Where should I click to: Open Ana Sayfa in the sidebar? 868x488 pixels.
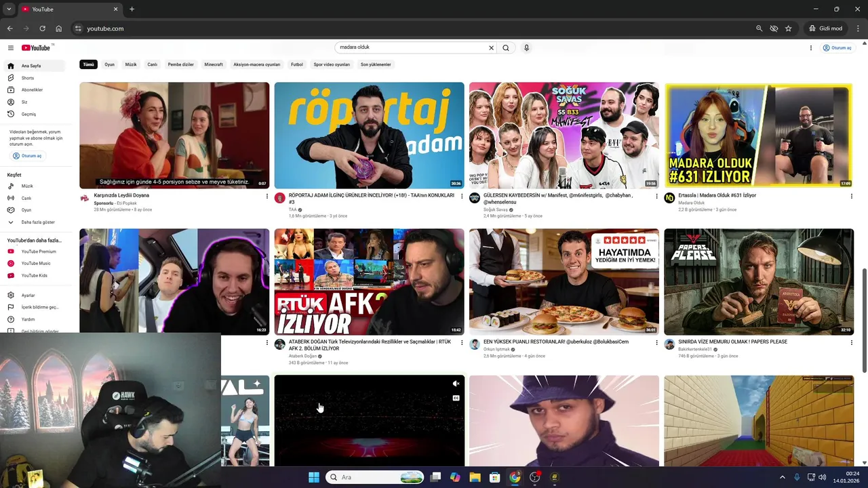click(x=35, y=66)
